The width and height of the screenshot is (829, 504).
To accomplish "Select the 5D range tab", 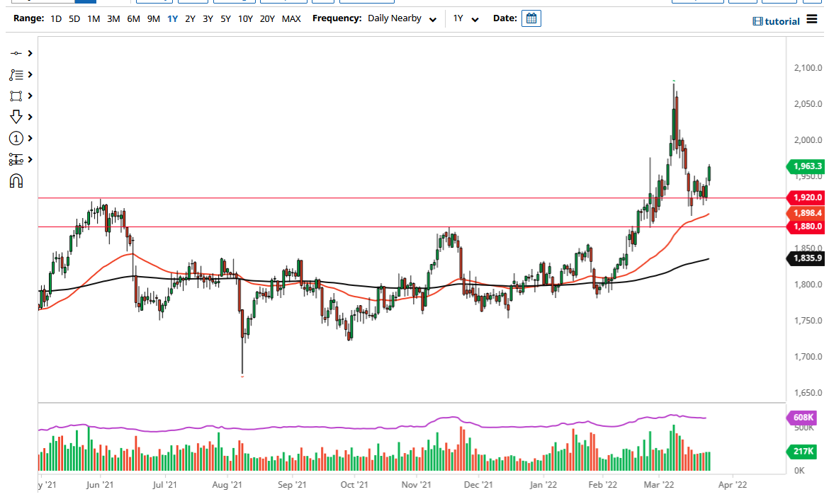I will tap(74, 19).
